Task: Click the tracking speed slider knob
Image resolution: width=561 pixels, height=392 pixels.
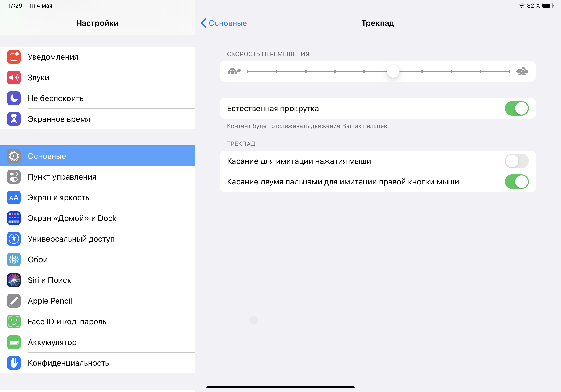Action: 393,71
